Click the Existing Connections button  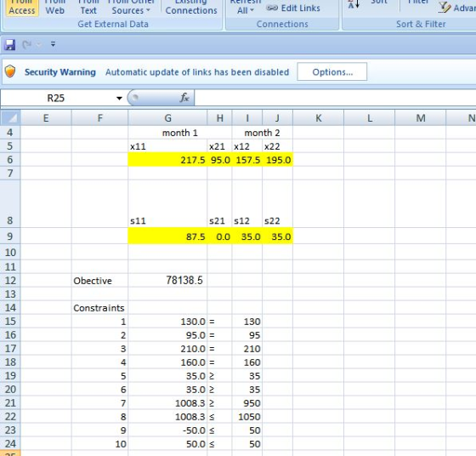pos(191,8)
